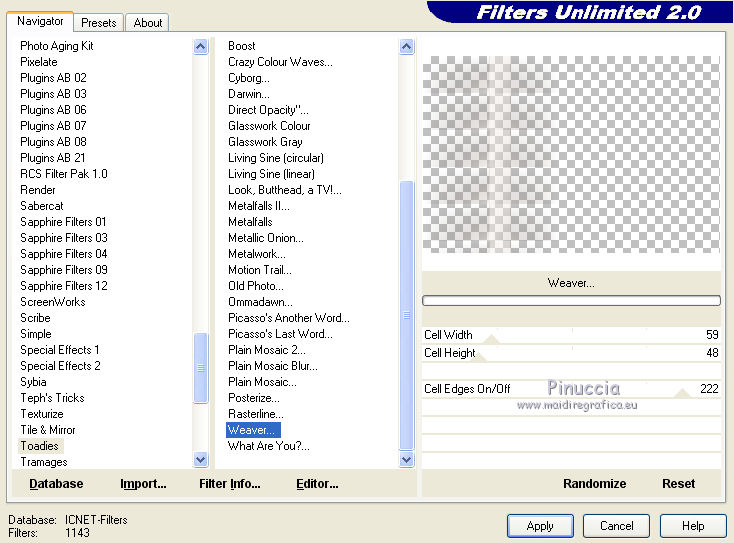
Task: Select the Simple category
Action: (36, 334)
